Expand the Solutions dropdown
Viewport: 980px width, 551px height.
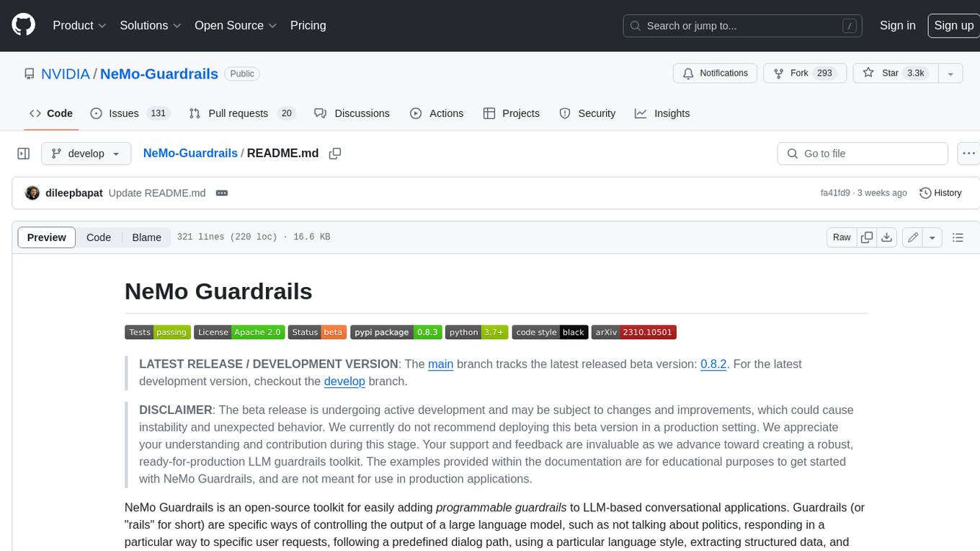pos(150,25)
